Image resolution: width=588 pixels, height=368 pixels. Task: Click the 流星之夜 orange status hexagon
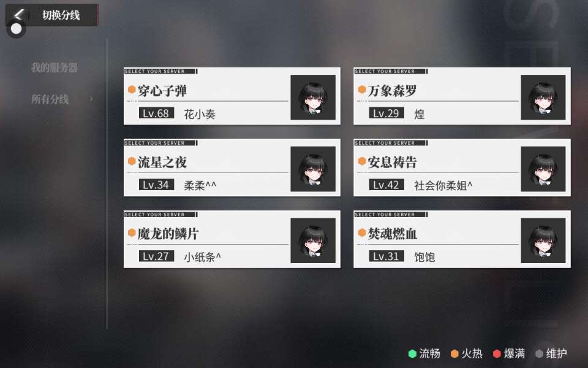tap(132, 161)
